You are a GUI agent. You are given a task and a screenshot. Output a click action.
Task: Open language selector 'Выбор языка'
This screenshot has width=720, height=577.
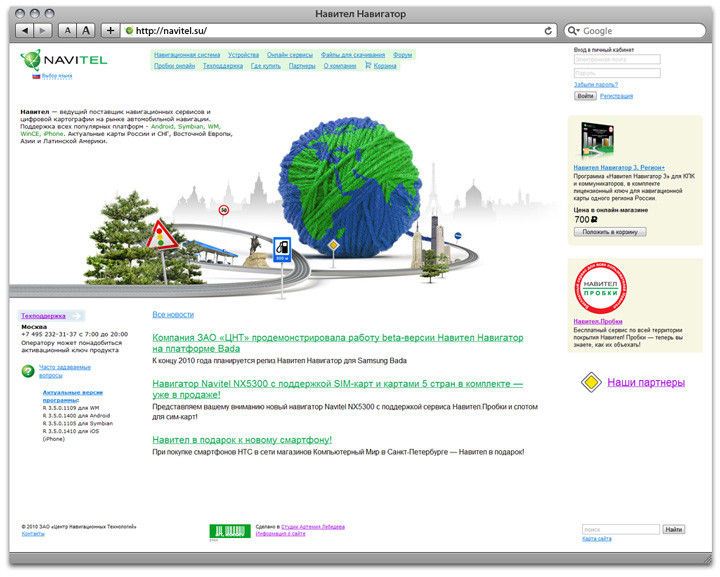(56, 76)
